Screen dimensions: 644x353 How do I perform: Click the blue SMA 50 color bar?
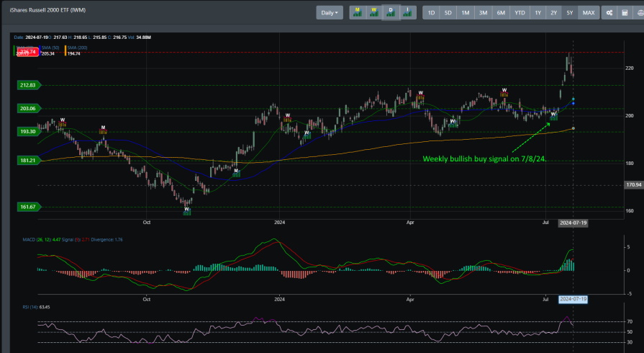pos(40,50)
